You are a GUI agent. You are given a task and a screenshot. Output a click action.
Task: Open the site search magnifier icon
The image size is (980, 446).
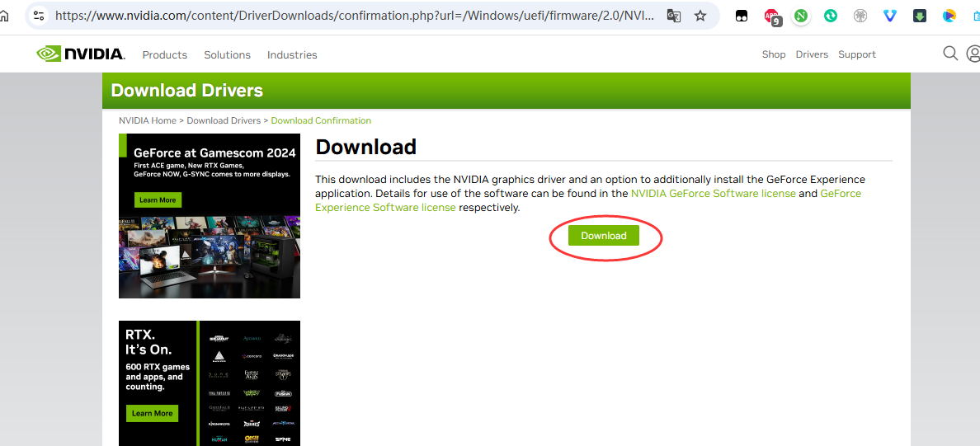click(x=950, y=54)
